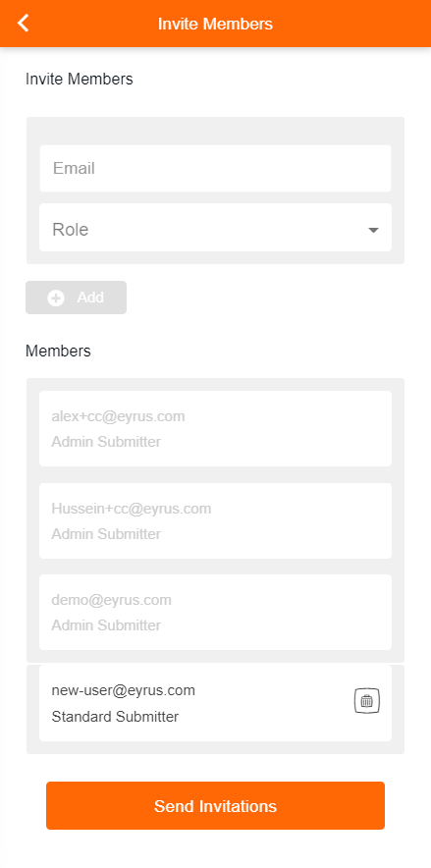The height and width of the screenshot is (868, 431).
Task: Click Admin Submitter role under demo@eyrus.com
Action: (x=106, y=625)
